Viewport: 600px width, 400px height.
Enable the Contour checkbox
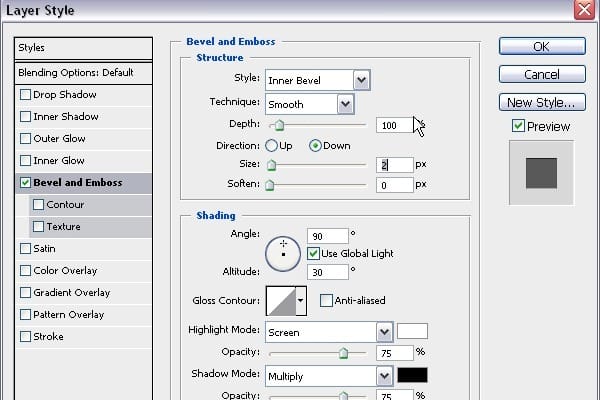click(38, 204)
